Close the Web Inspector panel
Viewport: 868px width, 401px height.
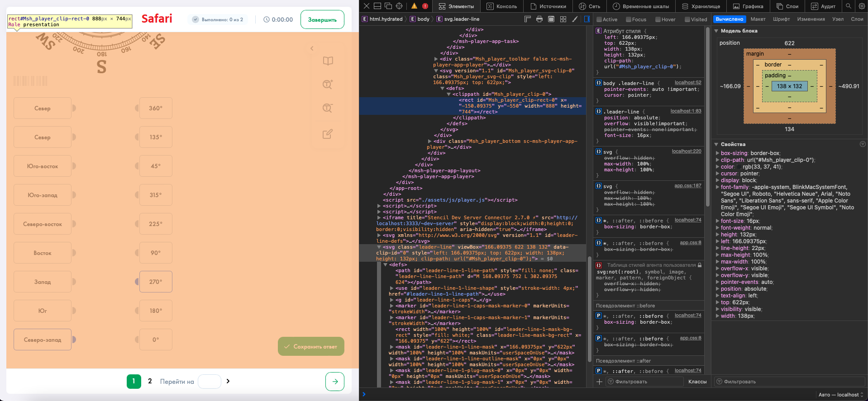tap(366, 6)
